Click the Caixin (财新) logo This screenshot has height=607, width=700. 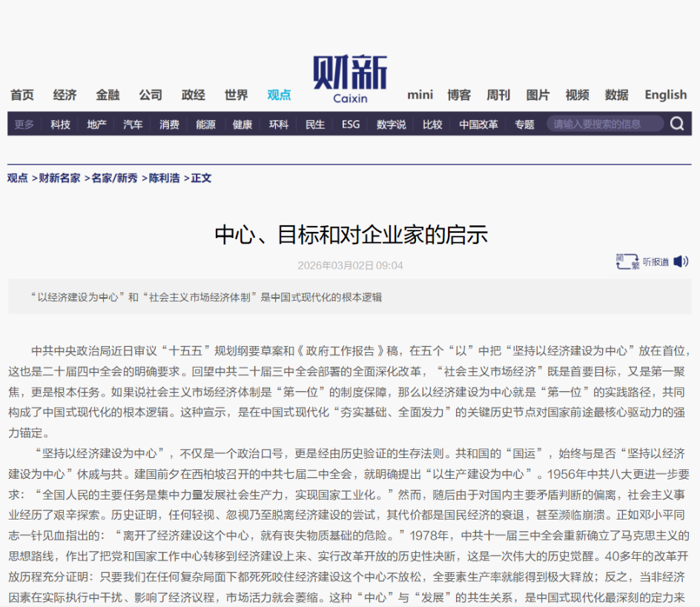coord(349,75)
